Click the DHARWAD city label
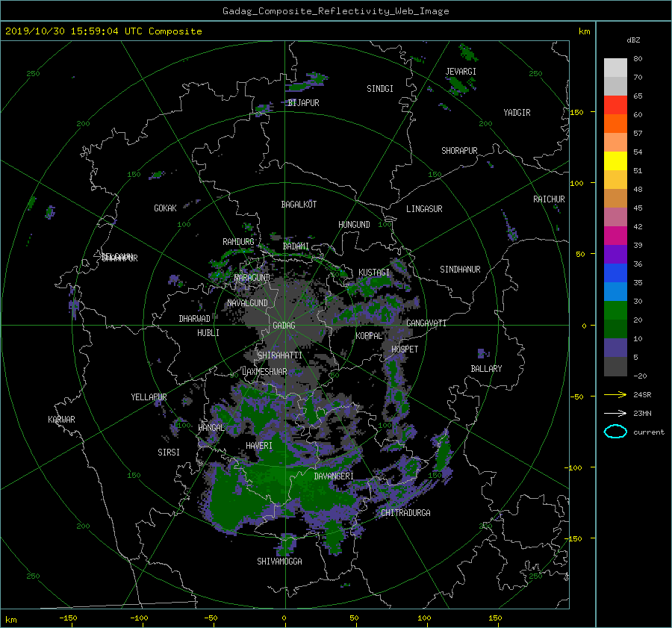Image resolution: width=672 pixels, height=628 pixels. [195, 319]
